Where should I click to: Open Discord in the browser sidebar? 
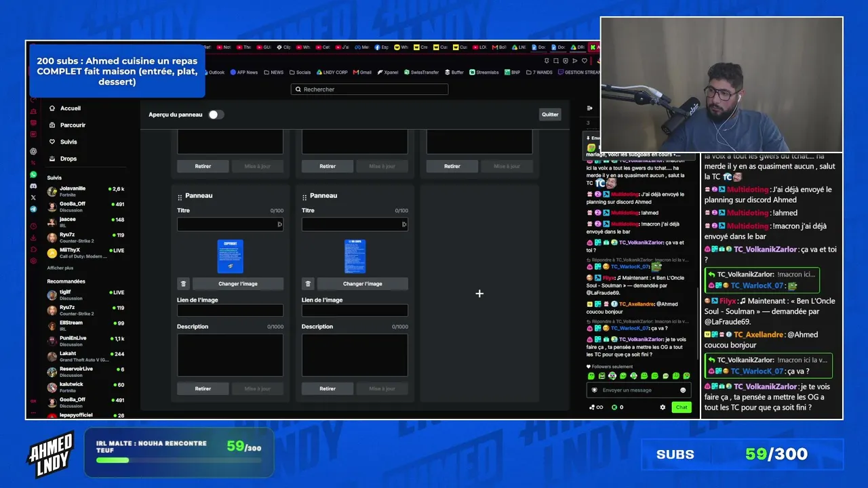pos(33,186)
